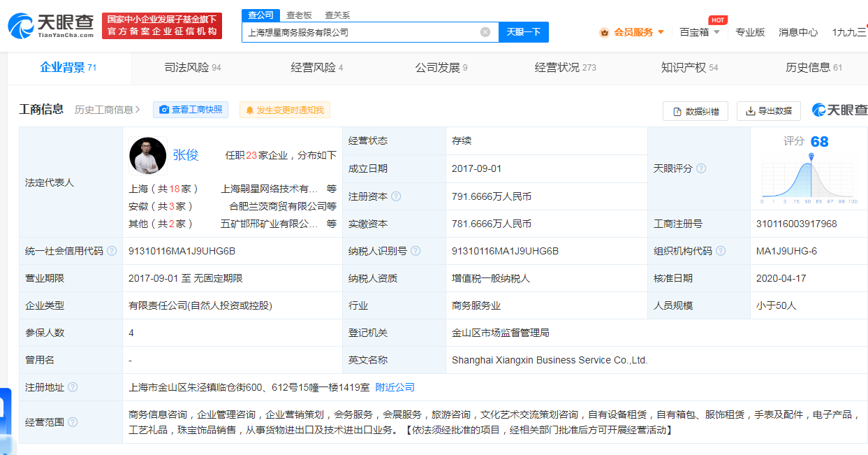This screenshot has height=455, width=868.
Task: Click the 上海（共18家） region entry
Action: pyautogui.click(x=164, y=189)
